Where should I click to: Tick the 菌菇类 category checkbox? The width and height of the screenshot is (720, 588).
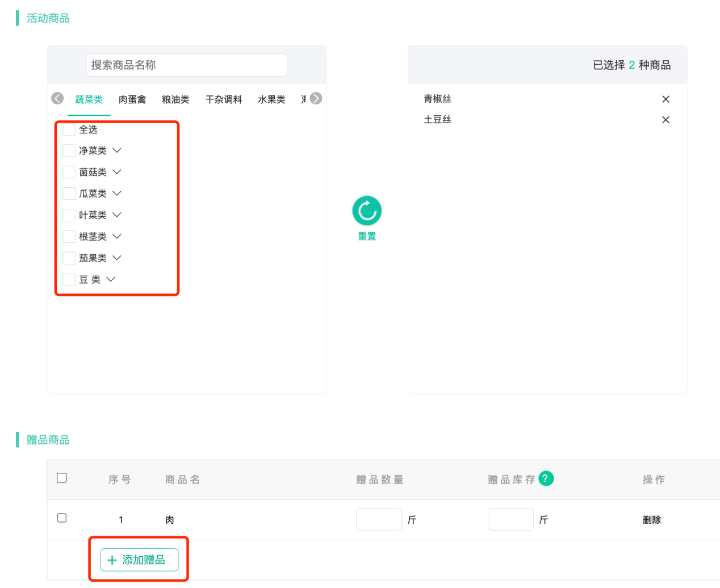[x=69, y=172]
